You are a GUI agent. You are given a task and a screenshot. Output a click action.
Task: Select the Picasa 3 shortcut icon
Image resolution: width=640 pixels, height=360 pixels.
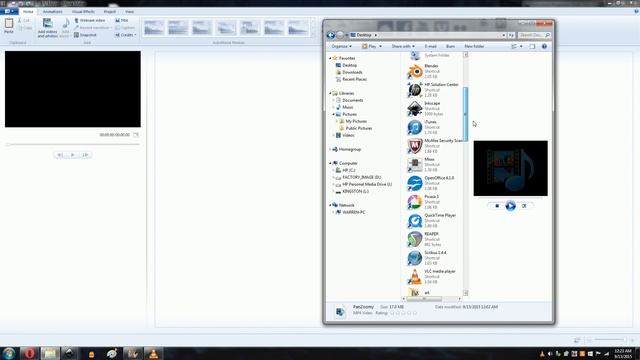tap(415, 202)
